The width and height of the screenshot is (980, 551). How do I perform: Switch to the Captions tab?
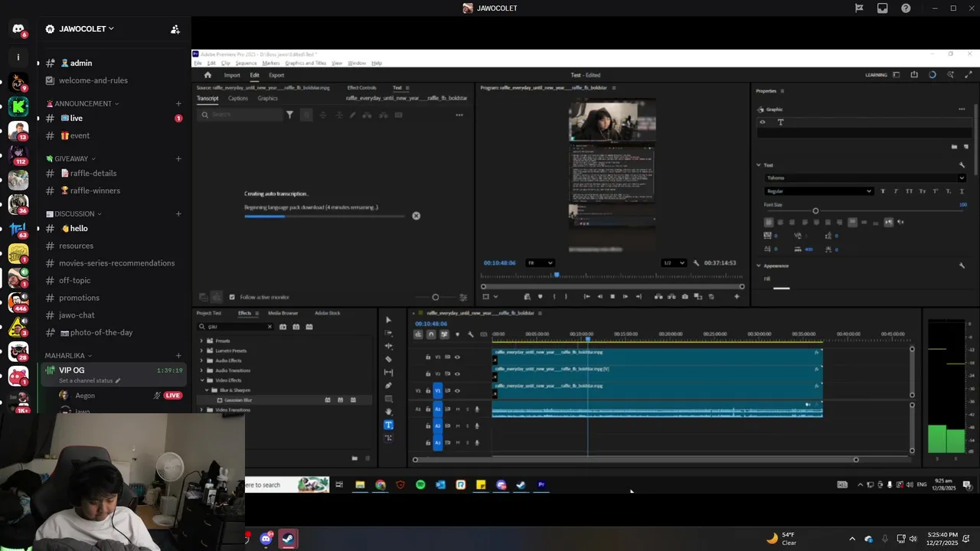point(237,99)
